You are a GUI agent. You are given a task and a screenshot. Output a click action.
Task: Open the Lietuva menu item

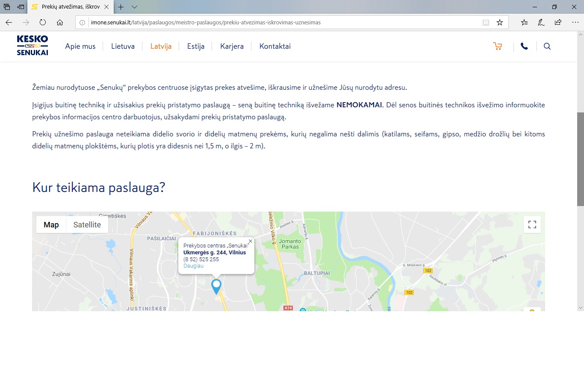click(x=123, y=46)
